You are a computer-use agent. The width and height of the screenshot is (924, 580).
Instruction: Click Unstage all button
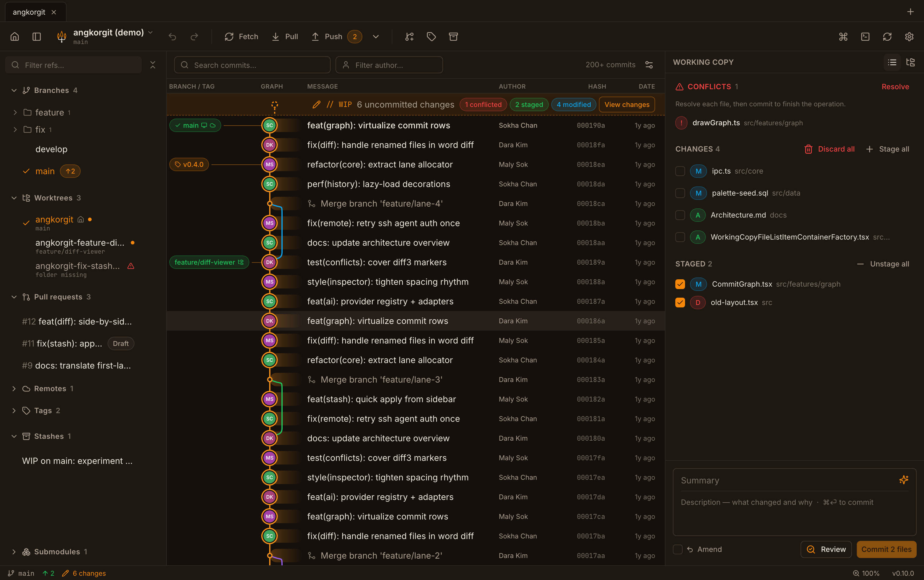(x=883, y=264)
